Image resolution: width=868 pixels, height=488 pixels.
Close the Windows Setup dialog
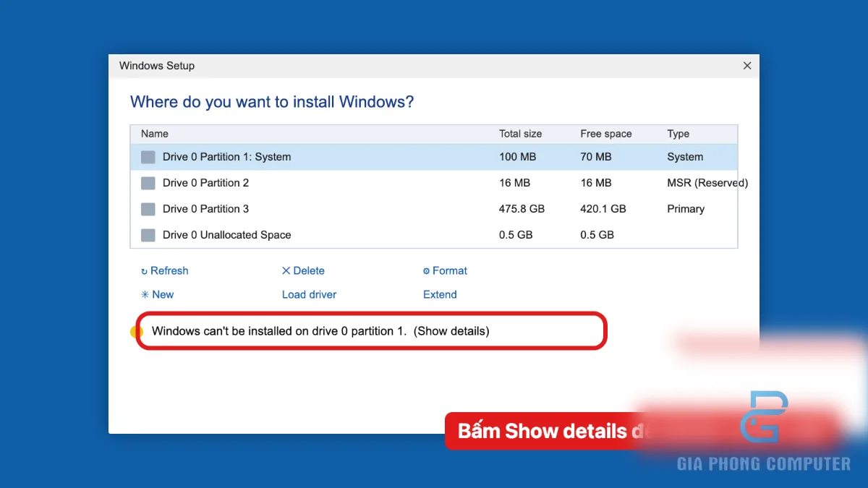(747, 65)
